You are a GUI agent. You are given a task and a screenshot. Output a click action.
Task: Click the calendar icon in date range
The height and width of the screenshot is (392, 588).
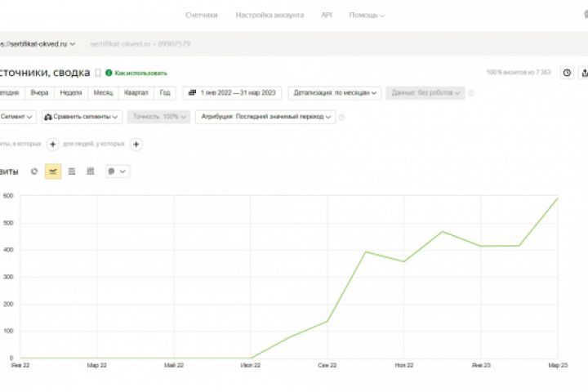click(x=192, y=92)
